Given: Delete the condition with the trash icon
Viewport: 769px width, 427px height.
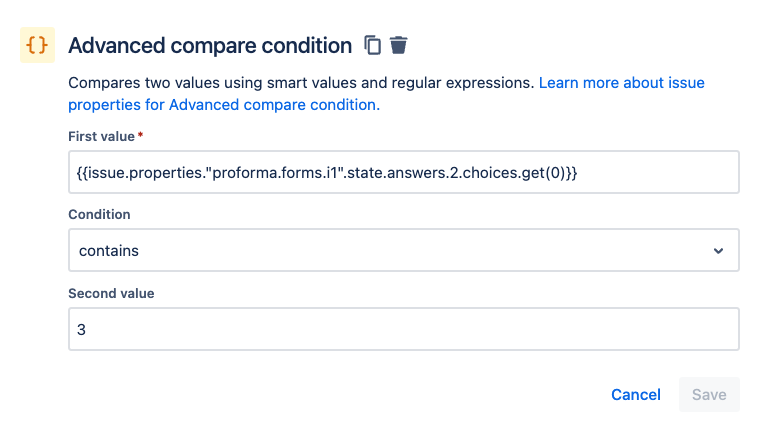Looking at the screenshot, I should pos(399,45).
